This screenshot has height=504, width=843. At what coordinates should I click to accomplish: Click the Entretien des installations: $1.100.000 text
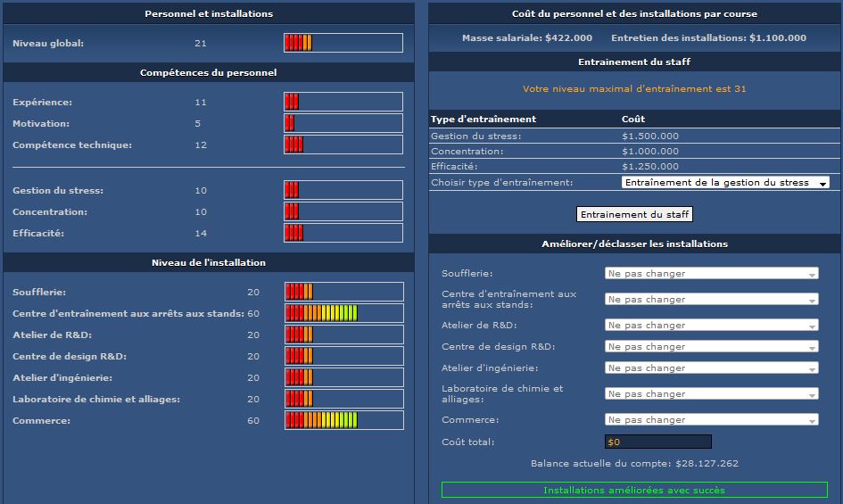point(708,37)
